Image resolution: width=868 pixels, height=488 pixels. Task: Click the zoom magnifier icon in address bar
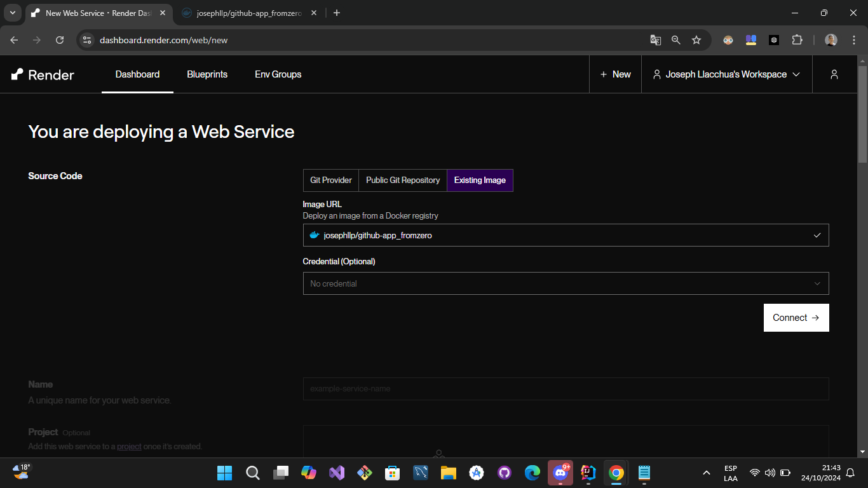pos(676,40)
